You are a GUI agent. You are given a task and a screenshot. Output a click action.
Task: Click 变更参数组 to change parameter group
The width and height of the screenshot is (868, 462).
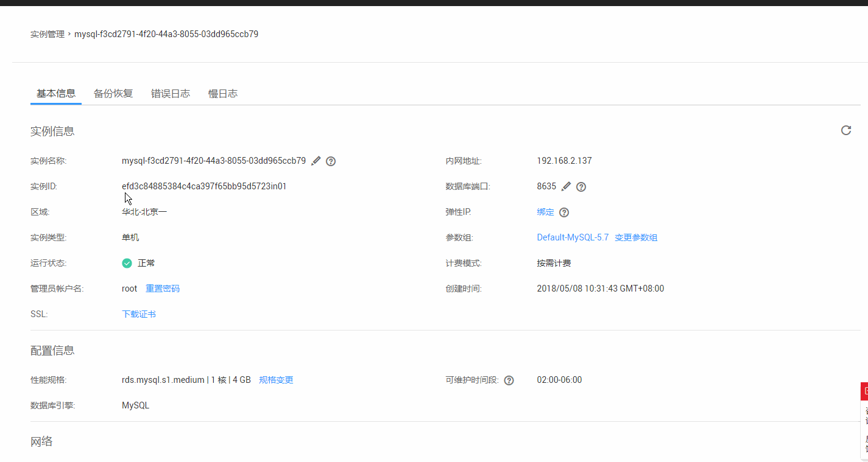[x=636, y=237]
